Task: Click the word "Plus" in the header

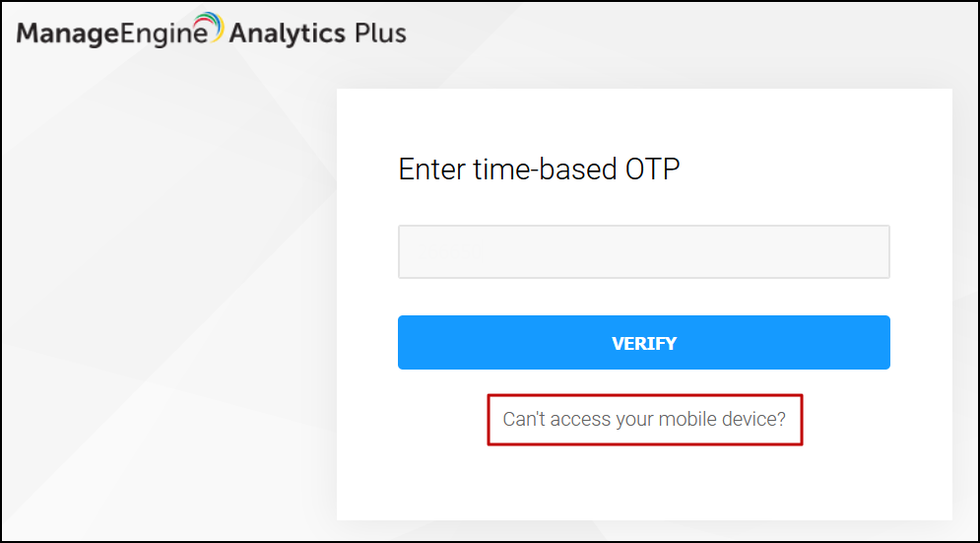Action: (x=379, y=34)
